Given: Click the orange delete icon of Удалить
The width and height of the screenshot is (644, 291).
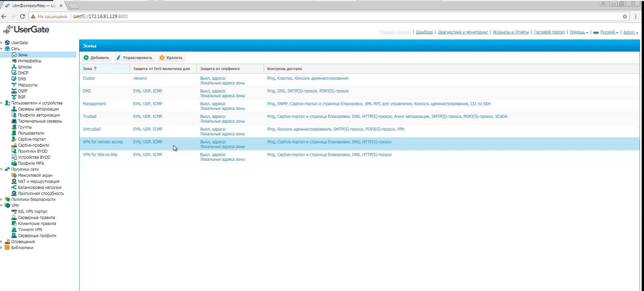Looking at the screenshot, I should (162, 58).
